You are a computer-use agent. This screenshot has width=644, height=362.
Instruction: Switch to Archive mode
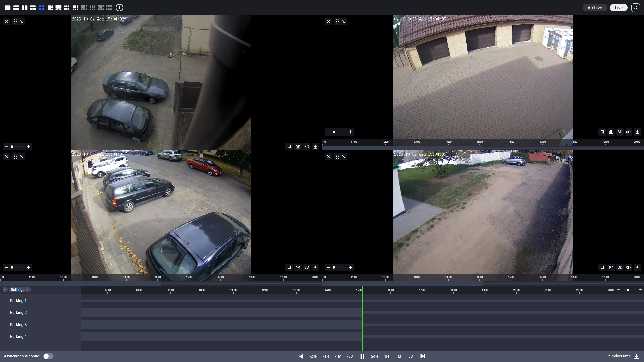pyautogui.click(x=595, y=8)
